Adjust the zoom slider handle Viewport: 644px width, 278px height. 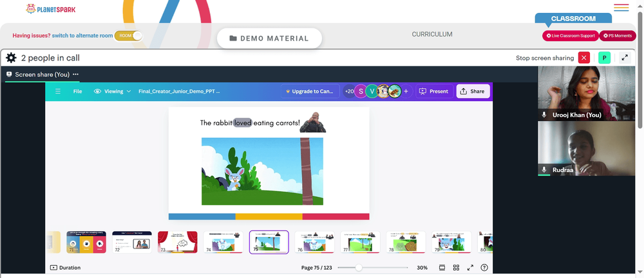(359, 268)
